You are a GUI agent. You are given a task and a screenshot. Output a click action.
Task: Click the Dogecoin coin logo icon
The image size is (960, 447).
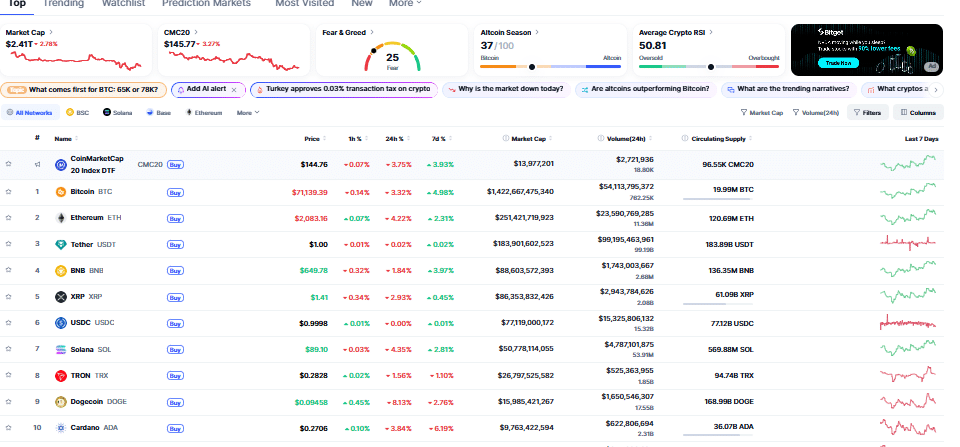[x=61, y=402]
